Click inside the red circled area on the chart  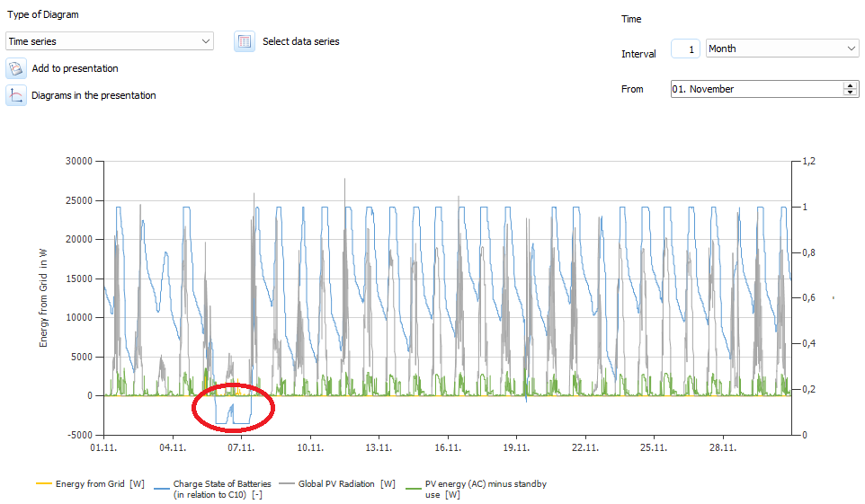(233, 409)
